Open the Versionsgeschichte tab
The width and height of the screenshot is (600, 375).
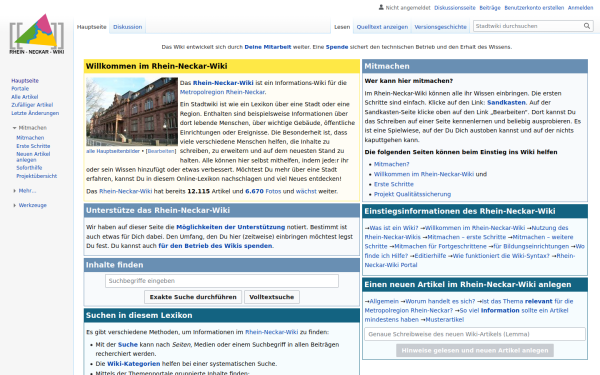[440, 27]
